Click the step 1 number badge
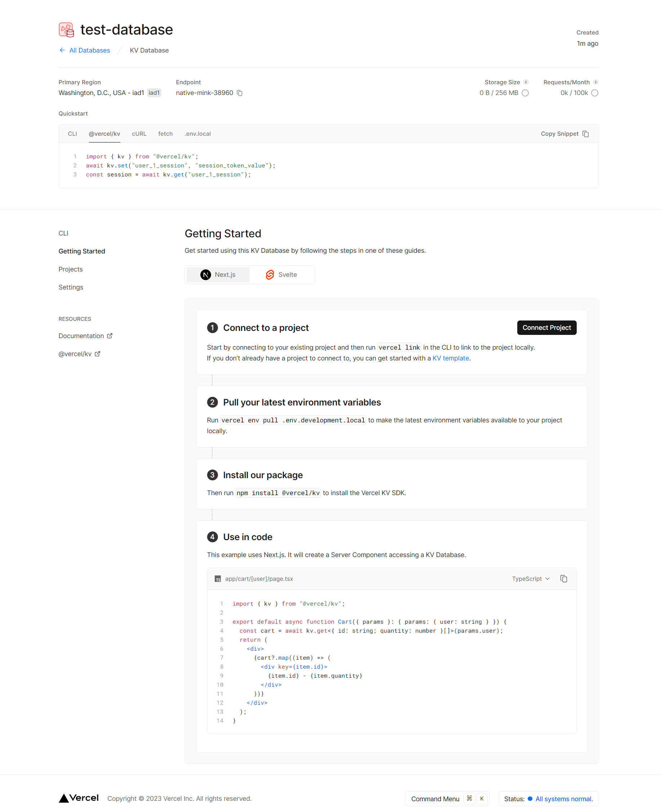The width and height of the screenshot is (661, 812). tap(212, 328)
